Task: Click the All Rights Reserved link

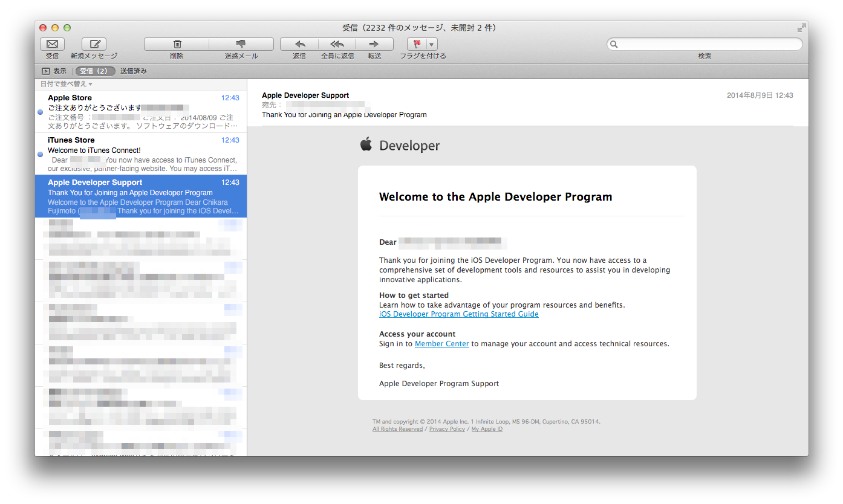Action: (397, 429)
